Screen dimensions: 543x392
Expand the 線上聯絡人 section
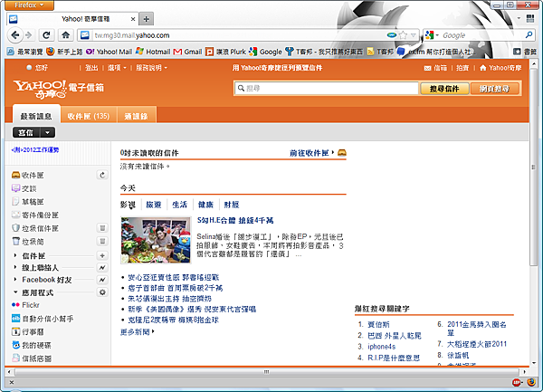(x=14, y=267)
